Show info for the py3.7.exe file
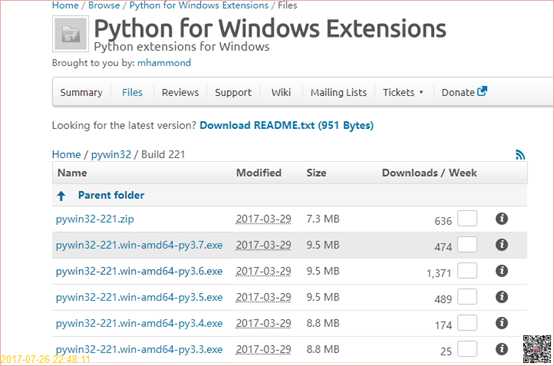The image size is (554, 366). point(502,245)
